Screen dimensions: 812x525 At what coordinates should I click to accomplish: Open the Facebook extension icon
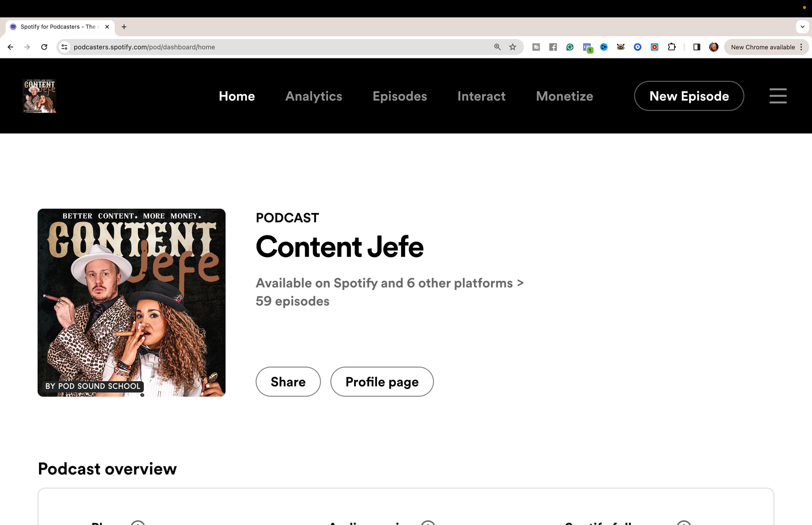click(553, 47)
